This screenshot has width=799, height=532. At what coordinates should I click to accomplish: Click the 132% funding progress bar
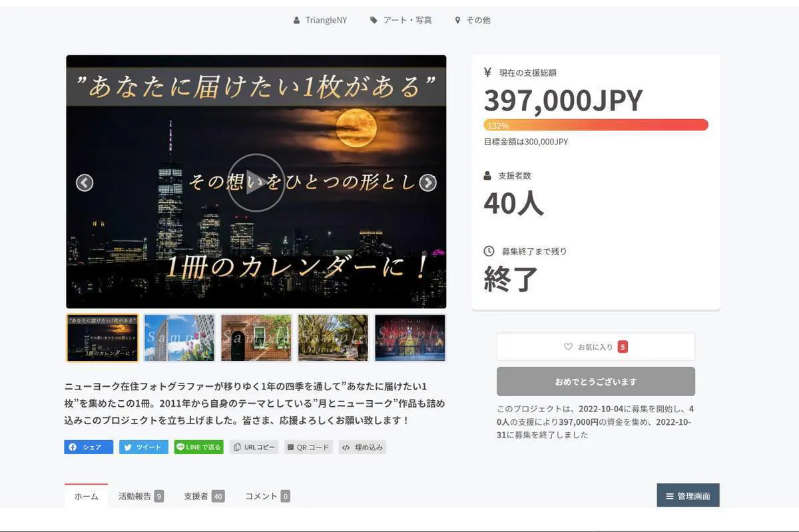[595, 125]
